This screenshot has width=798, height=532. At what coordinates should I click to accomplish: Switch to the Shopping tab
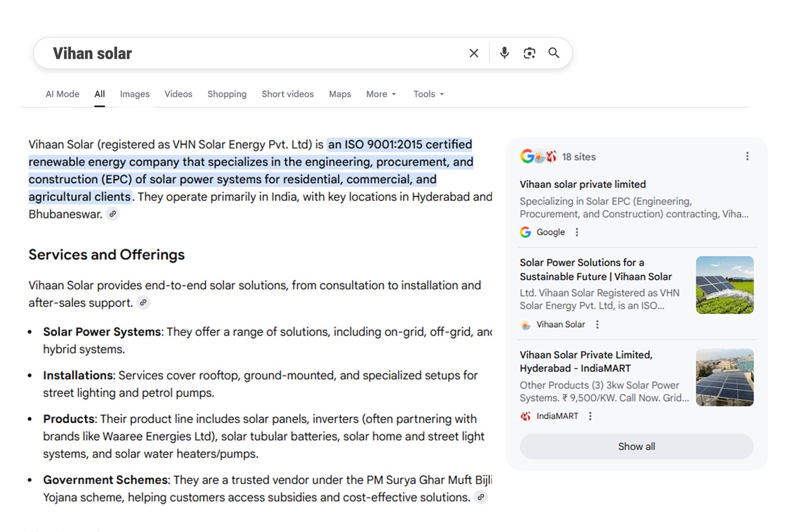[227, 94]
